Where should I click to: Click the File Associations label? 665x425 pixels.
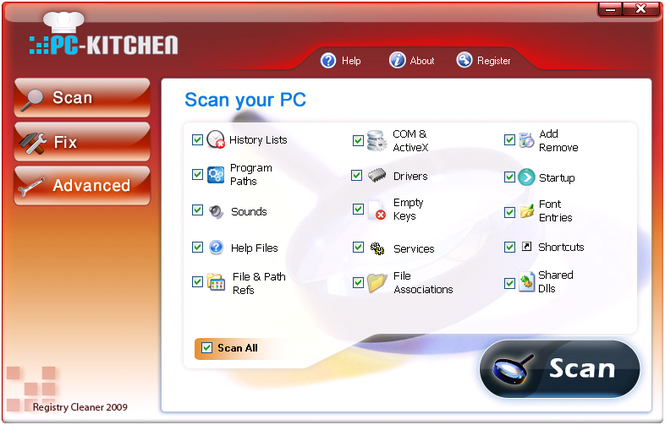pyautogui.click(x=423, y=282)
